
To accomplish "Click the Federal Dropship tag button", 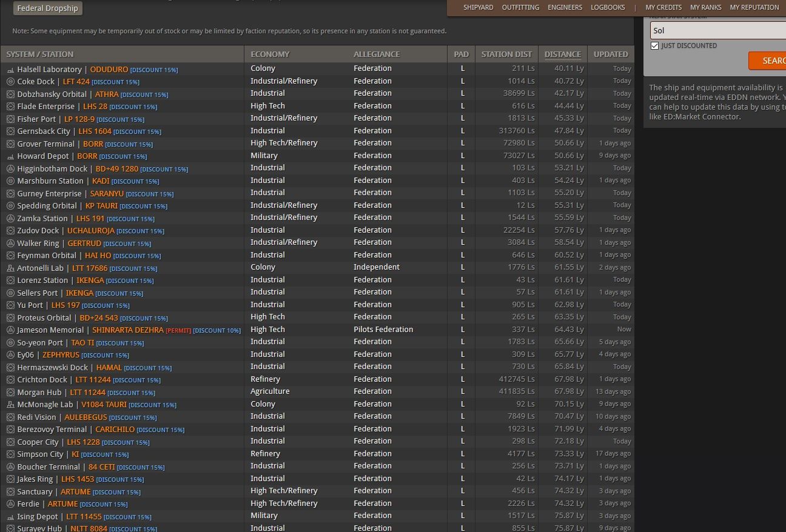I will coord(48,8).
